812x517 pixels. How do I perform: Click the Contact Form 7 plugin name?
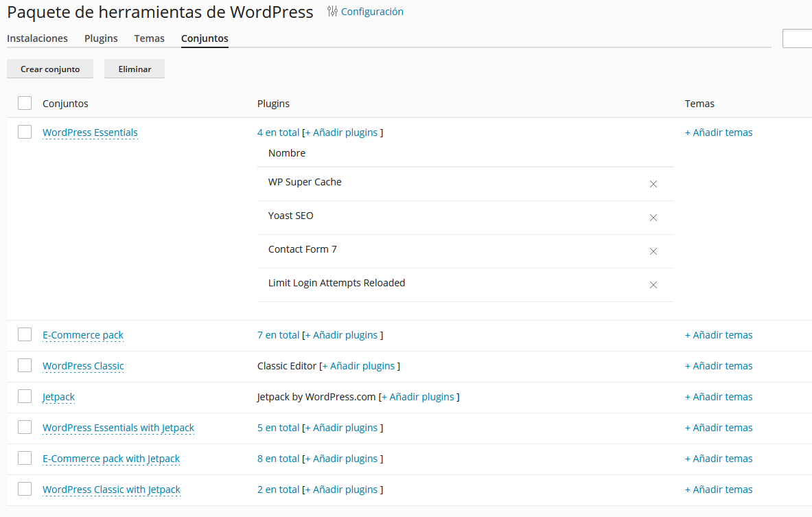coord(303,249)
